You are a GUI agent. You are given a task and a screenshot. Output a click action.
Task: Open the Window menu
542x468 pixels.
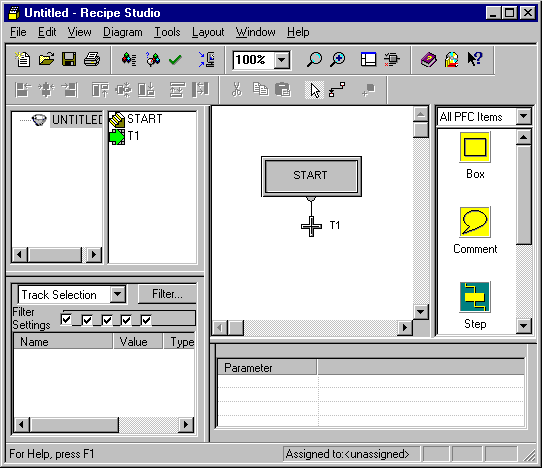tap(255, 32)
